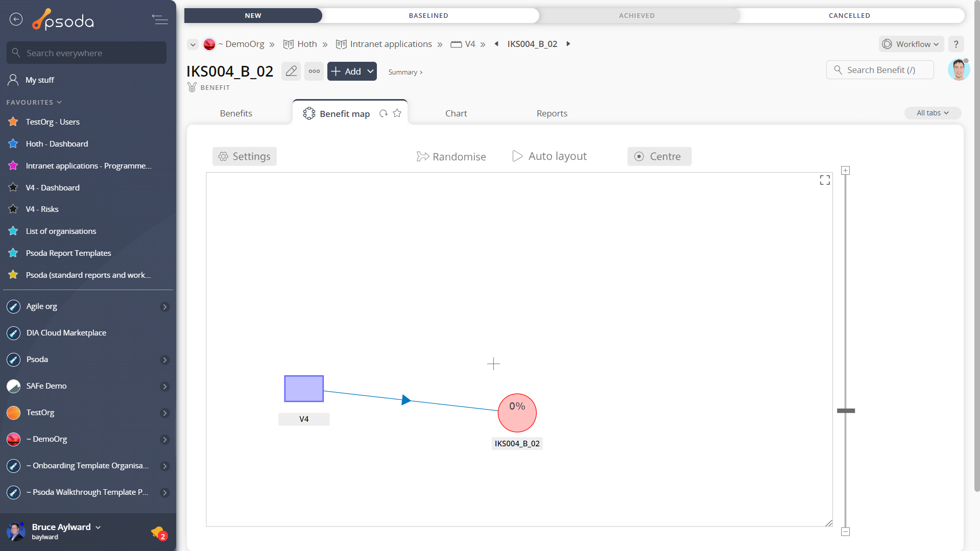Open the Bruce Aylward user menu
Image resolution: width=980 pixels, height=551 pixels.
click(66, 527)
